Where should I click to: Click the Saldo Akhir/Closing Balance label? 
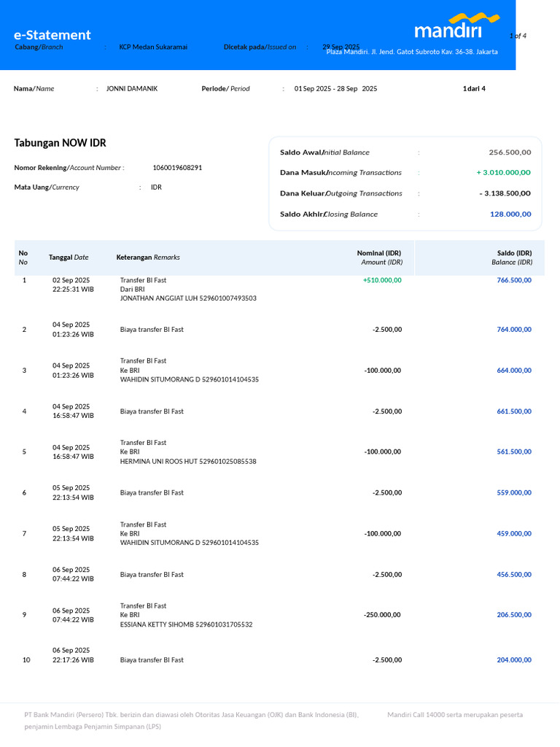(329, 214)
